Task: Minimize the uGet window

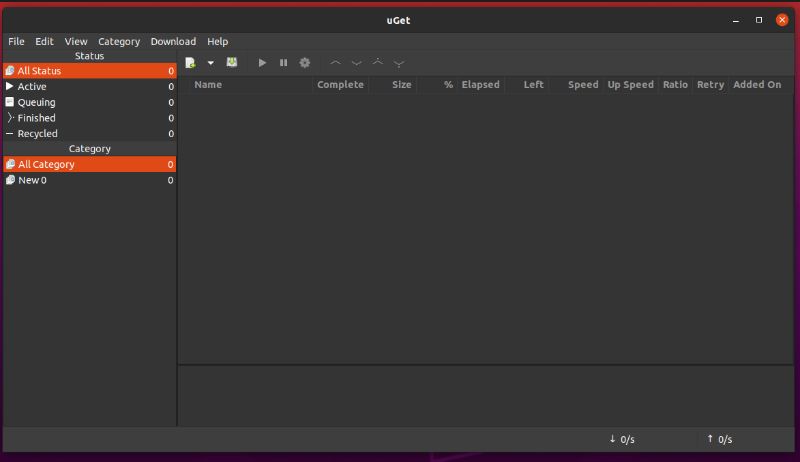Action: click(736, 20)
